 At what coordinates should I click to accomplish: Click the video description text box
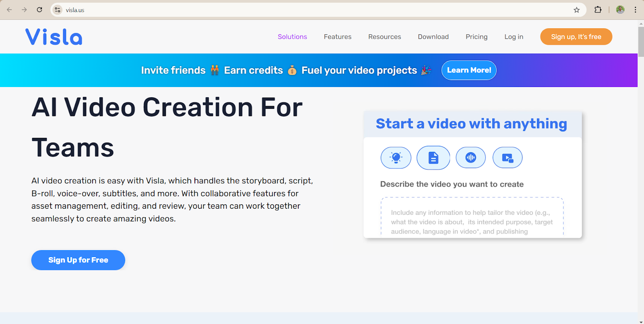pos(472,216)
